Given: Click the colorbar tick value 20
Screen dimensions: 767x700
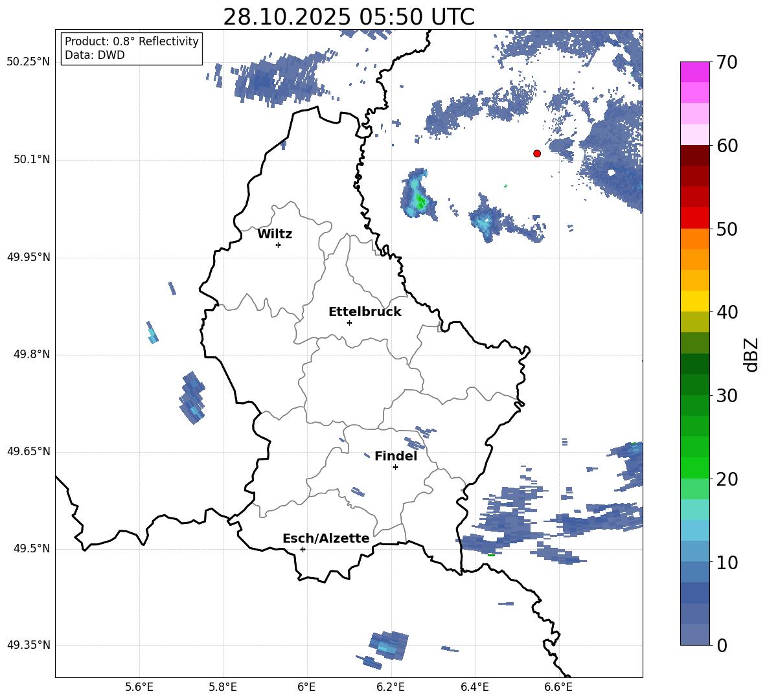Looking at the screenshot, I should point(727,479).
